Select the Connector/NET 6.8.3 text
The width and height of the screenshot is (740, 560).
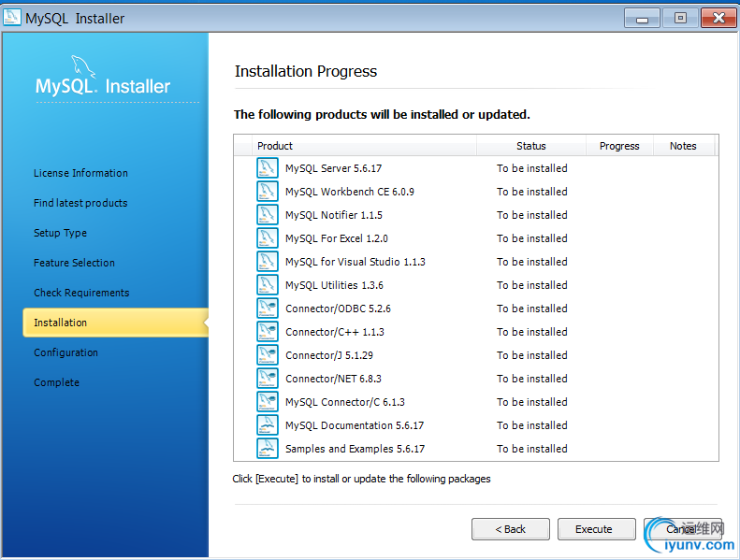[x=333, y=379]
